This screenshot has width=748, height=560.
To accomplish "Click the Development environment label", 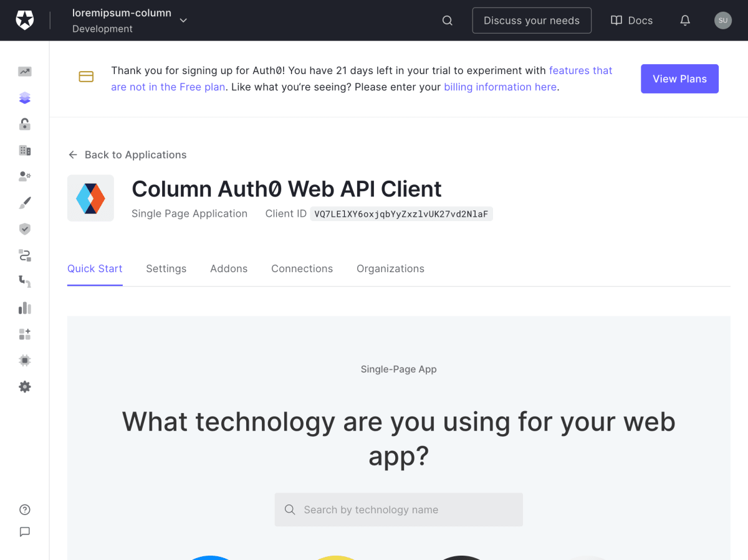I will (x=102, y=29).
